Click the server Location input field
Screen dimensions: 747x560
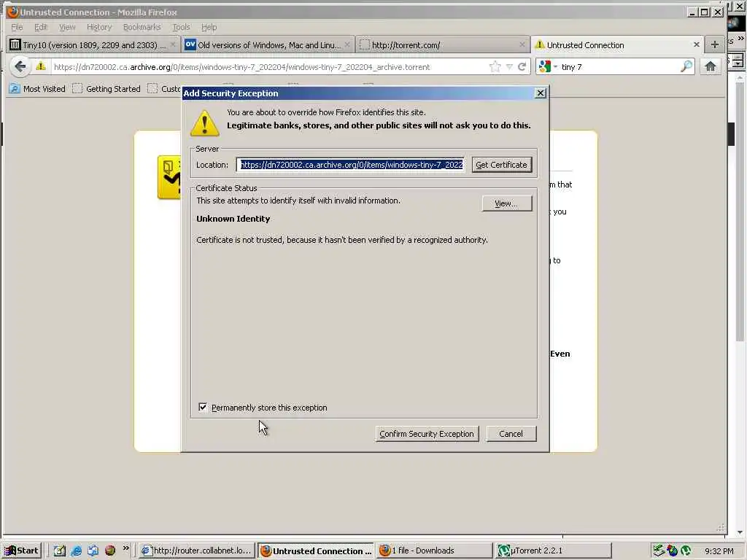click(351, 165)
